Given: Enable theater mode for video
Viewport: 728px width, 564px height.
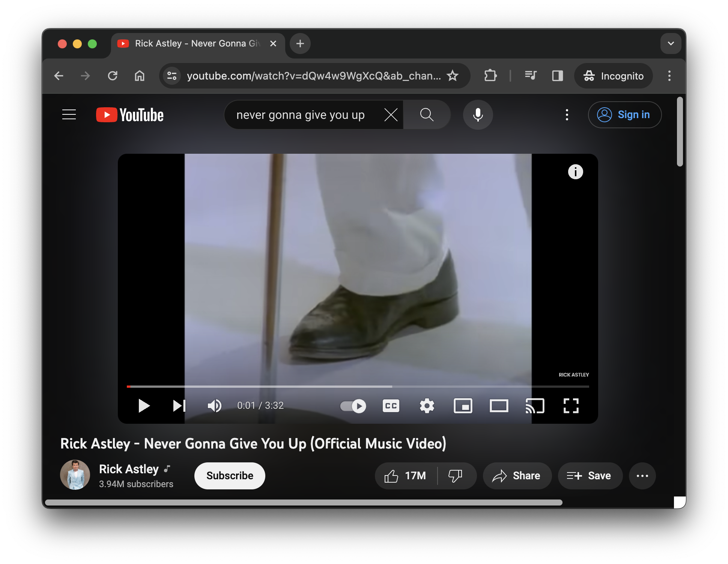Looking at the screenshot, I should coord(498,405).
